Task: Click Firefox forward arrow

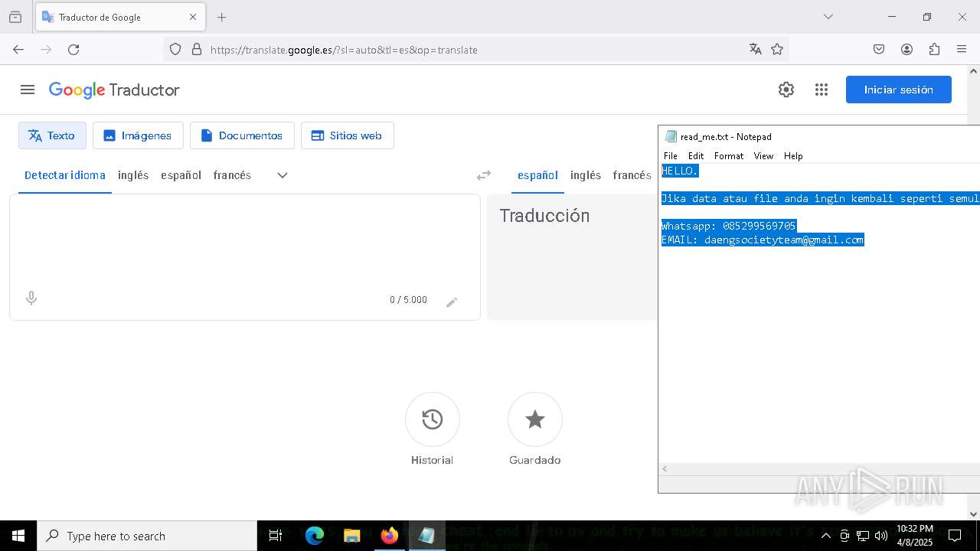Action: [x=46, y=50]
